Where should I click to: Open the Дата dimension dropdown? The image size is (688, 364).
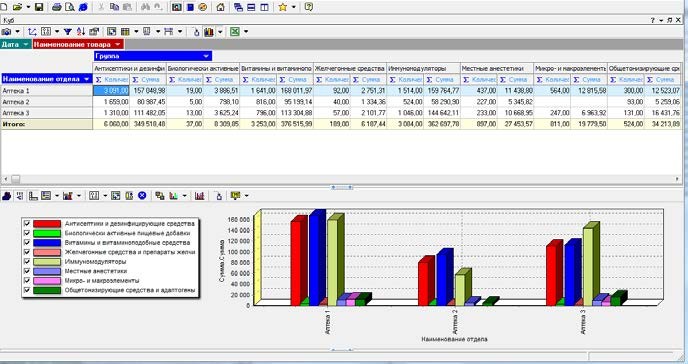pos(25,44)
